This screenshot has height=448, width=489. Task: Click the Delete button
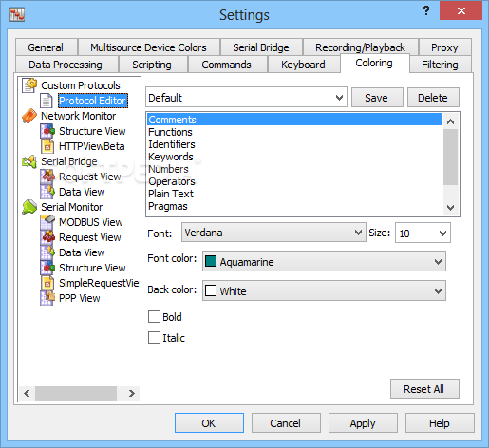coord(433,98)
